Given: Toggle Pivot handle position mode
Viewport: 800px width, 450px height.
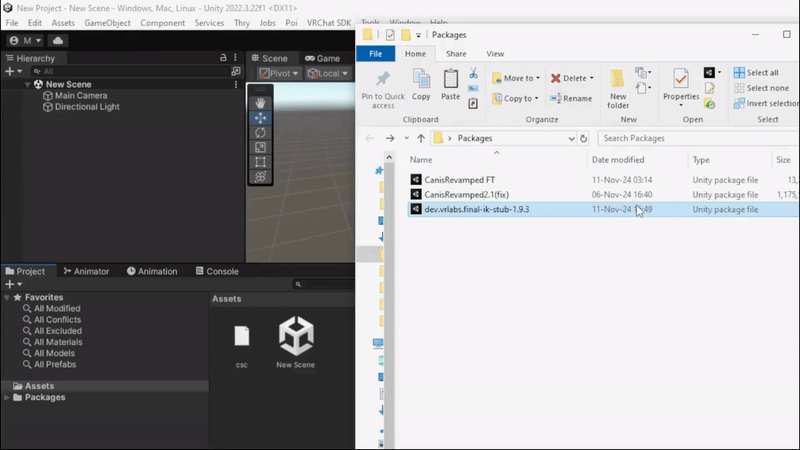Looking at the screenshot, I should [x=279, y=73].
